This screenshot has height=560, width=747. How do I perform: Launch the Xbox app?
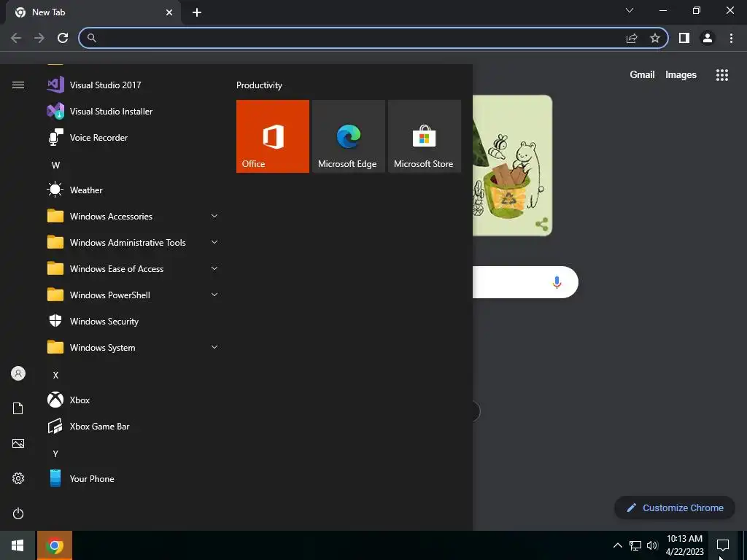(x=133, y=400)
